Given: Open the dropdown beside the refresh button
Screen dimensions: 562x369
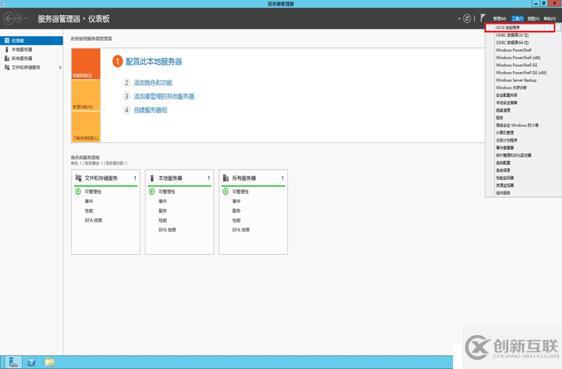Looking at the screenshot, I should (x=459, y=19).
